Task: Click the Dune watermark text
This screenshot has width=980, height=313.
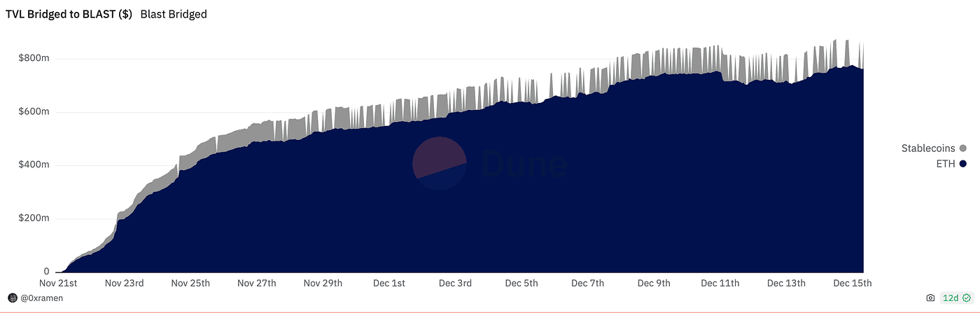Action: click(x=524, y=164)
